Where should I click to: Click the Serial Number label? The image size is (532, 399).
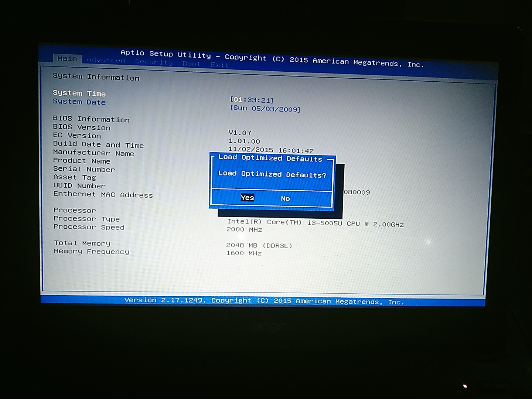[x=84, y=169]
